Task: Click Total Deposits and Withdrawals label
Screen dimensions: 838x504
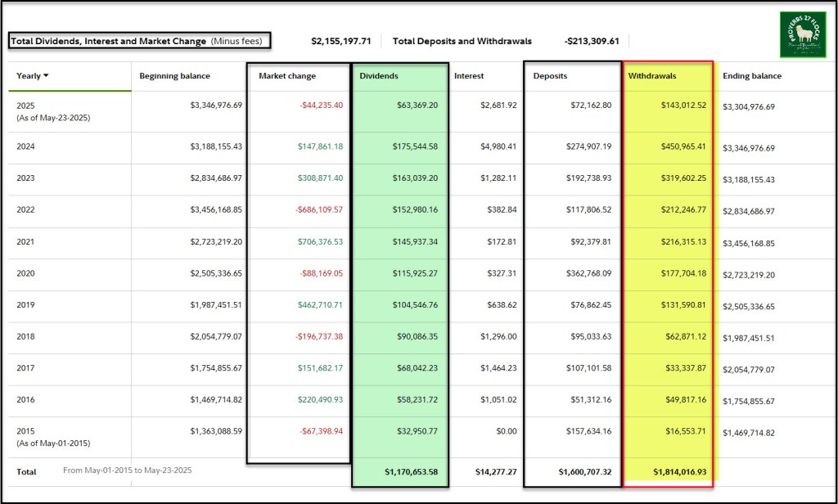Action: pos(462,41)
